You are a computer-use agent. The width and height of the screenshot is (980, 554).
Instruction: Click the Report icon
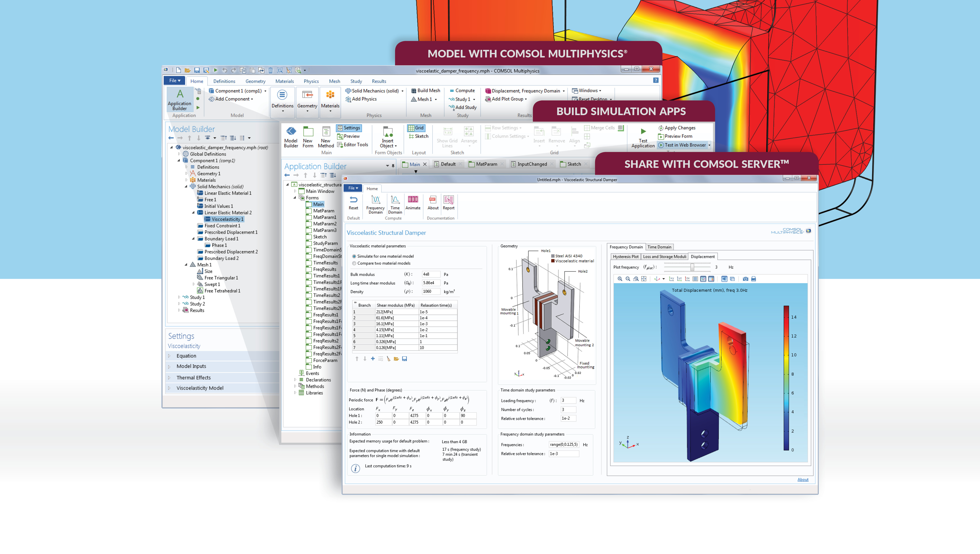click(x=448, y=203)
